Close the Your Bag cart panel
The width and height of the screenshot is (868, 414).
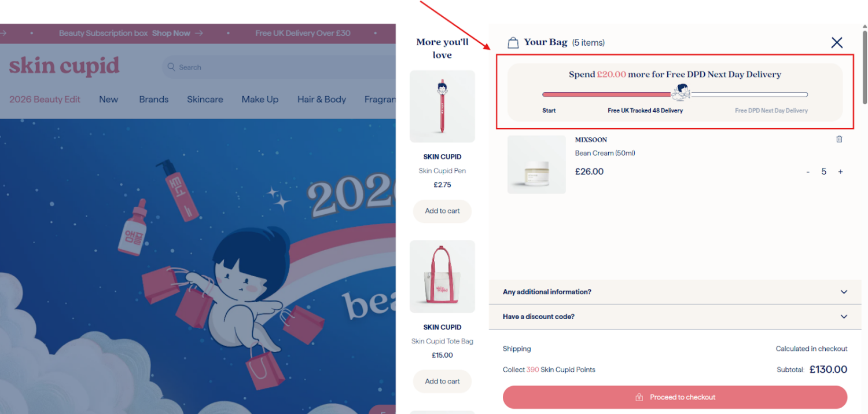[x=837, y=42]
